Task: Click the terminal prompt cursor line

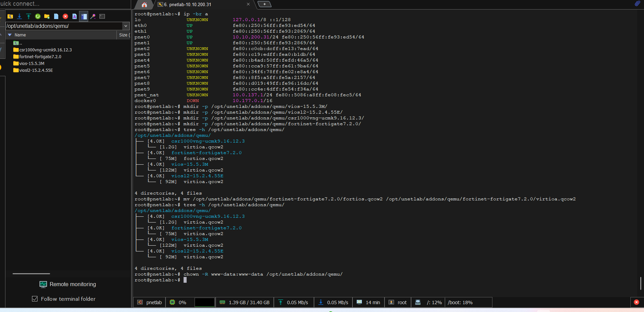Action: click(161, 280)
